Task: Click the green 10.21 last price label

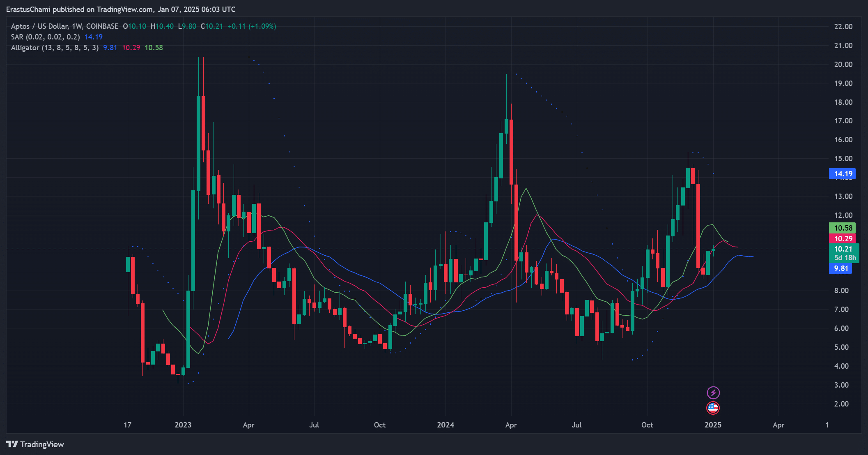Action: (843, 248)
